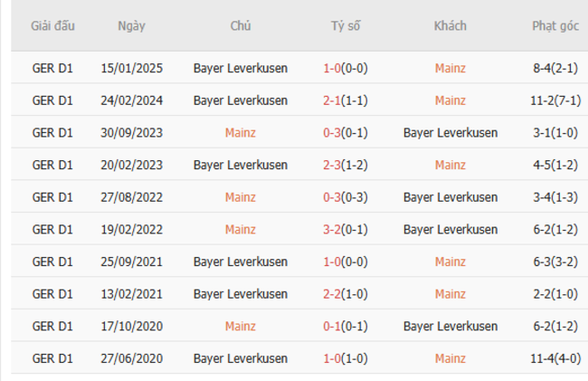The image size is (588, 381).
Task: Click the "Giải đấu" column header
Action: (x=52, y=25)
